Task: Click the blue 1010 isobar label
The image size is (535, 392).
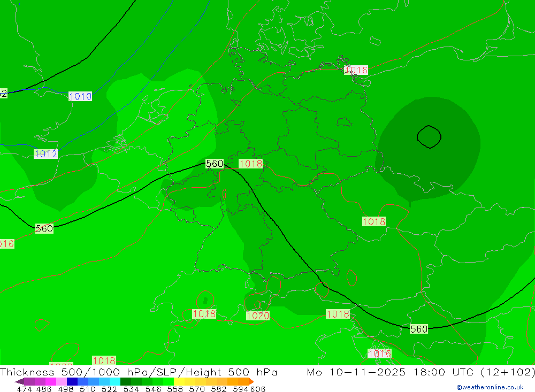Action: coord(80,97)
